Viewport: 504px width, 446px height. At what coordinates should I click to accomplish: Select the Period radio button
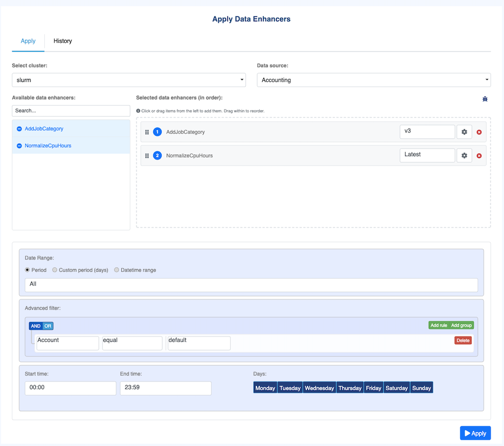28,270
